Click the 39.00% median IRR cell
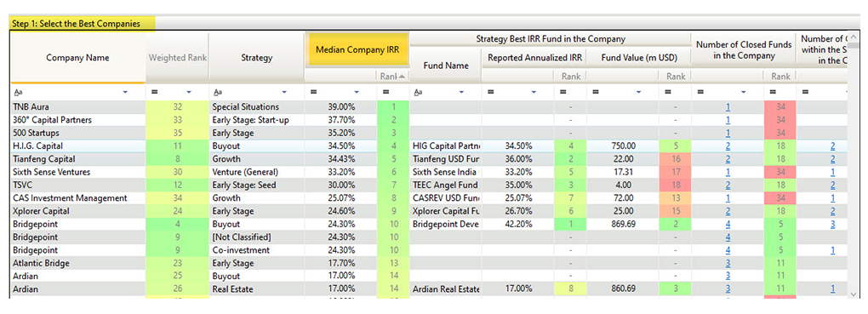 340,107
